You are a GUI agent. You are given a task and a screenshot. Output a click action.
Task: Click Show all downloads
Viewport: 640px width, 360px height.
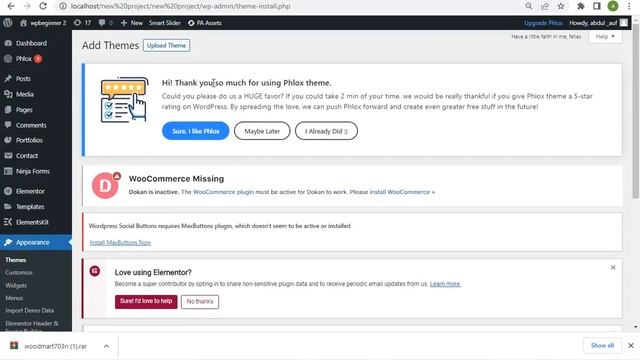pos(602,345)
